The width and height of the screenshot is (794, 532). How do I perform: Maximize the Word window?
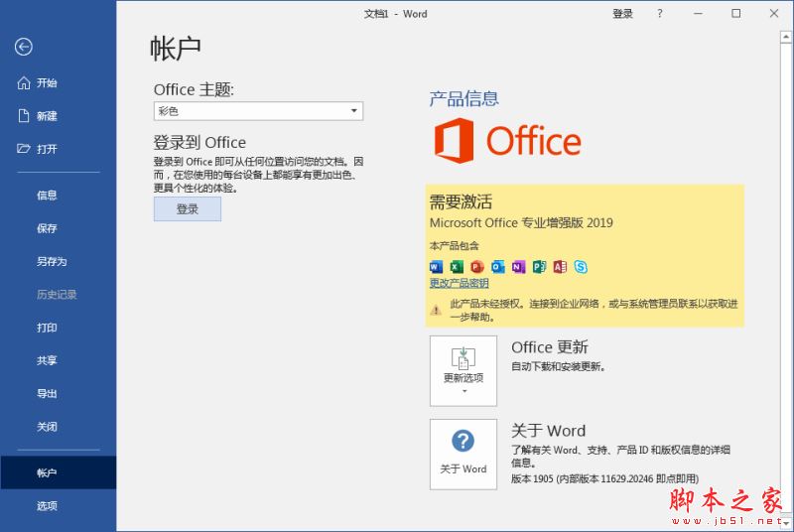(x=735, y=14)
